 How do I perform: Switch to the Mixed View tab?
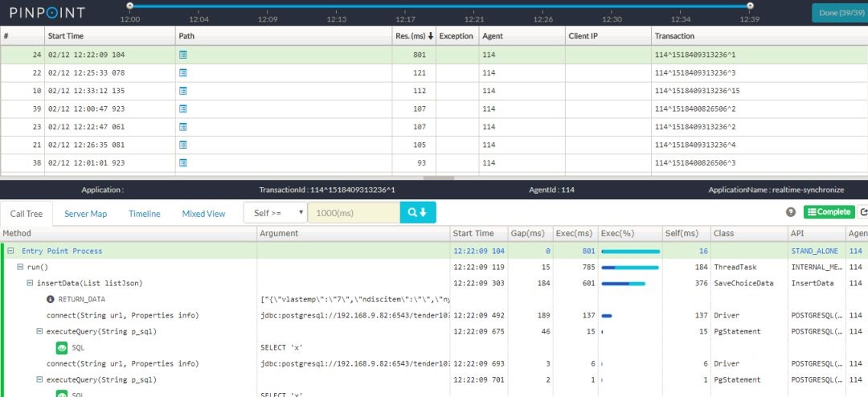point(203,214)
